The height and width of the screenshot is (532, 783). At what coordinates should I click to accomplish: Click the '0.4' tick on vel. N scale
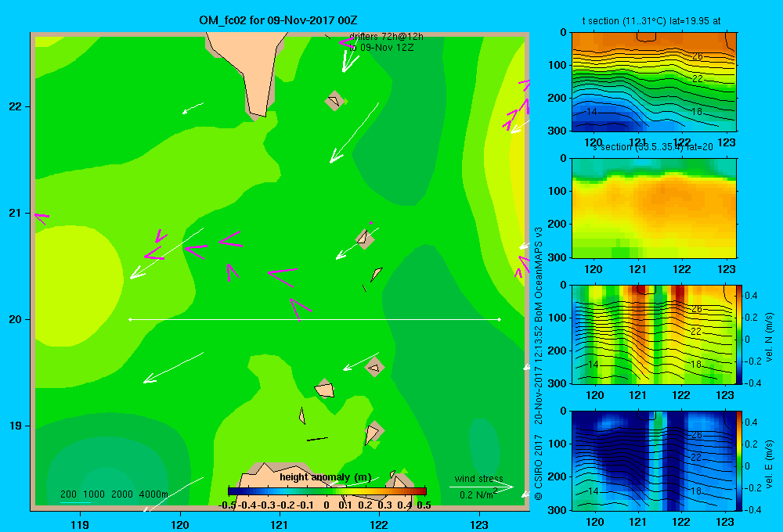click(x=751, y=296)
